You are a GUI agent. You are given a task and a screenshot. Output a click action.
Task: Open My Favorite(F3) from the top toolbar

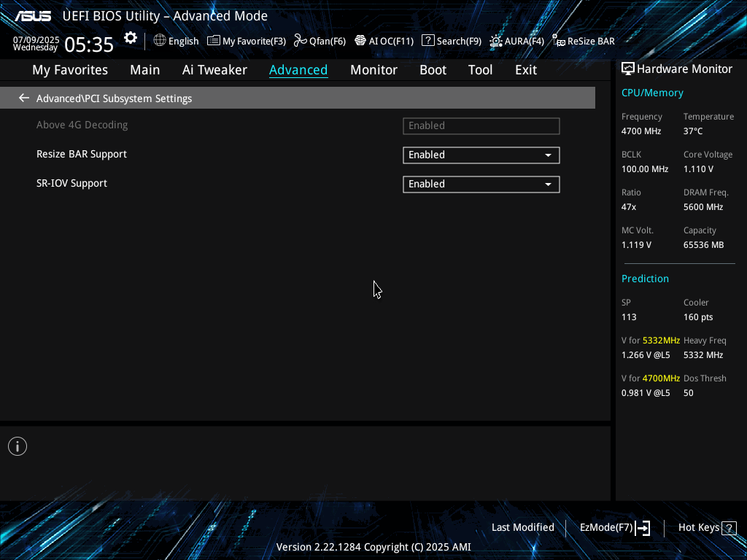[x=247, y=41]
